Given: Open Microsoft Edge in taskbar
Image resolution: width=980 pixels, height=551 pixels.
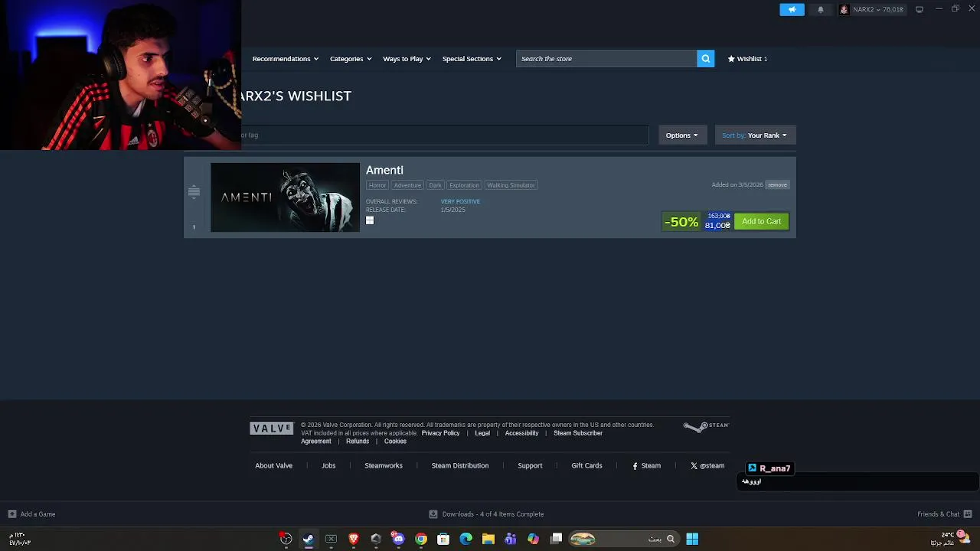Looking at the screenshot, I should pos(465,539).
